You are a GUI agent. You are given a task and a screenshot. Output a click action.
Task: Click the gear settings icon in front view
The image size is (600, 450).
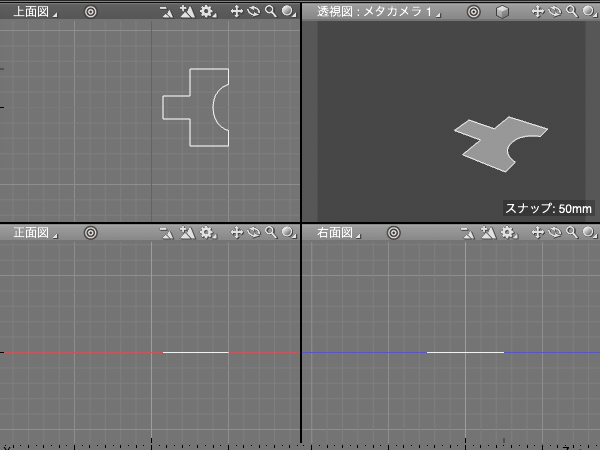click(x=207, y=232)
